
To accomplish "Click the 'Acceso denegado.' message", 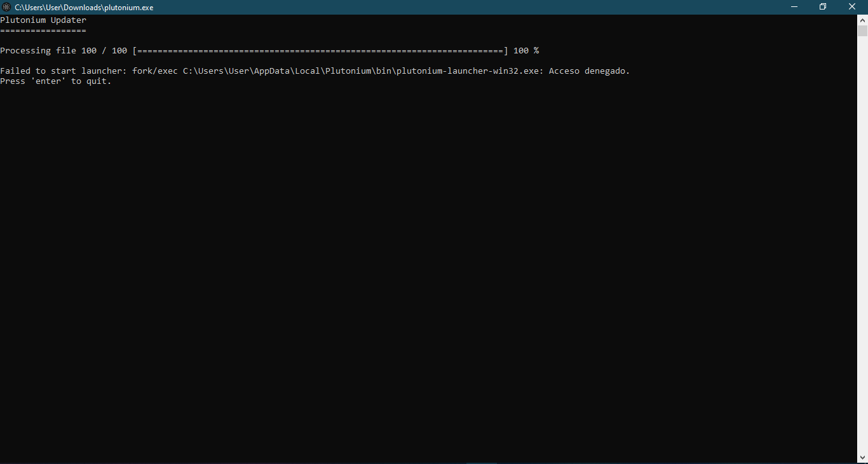I will pos(590,71).
